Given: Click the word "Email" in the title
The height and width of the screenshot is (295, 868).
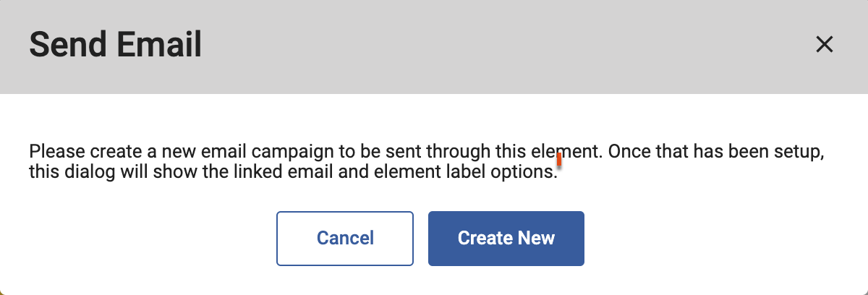Looking at the screenshot, I should 160,46.
